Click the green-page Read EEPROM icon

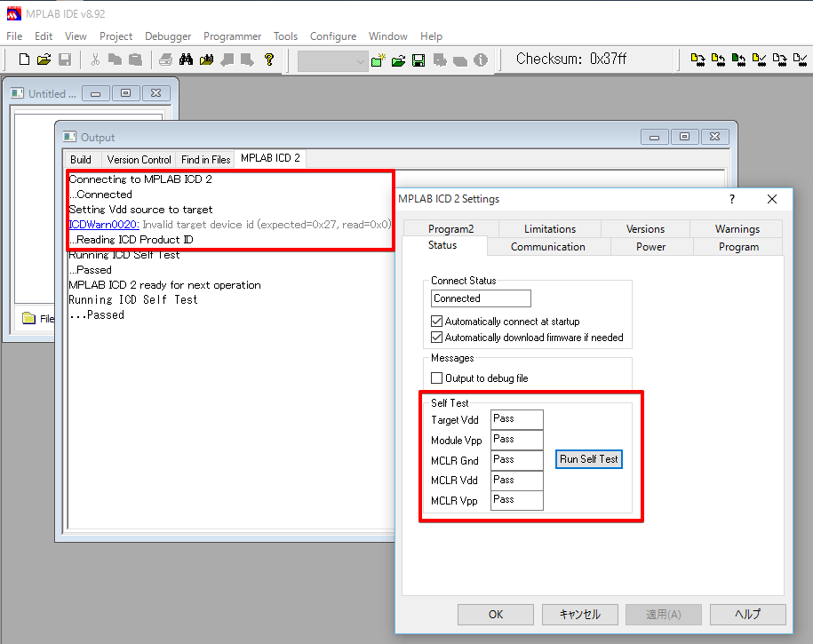(x=738, y=60)
